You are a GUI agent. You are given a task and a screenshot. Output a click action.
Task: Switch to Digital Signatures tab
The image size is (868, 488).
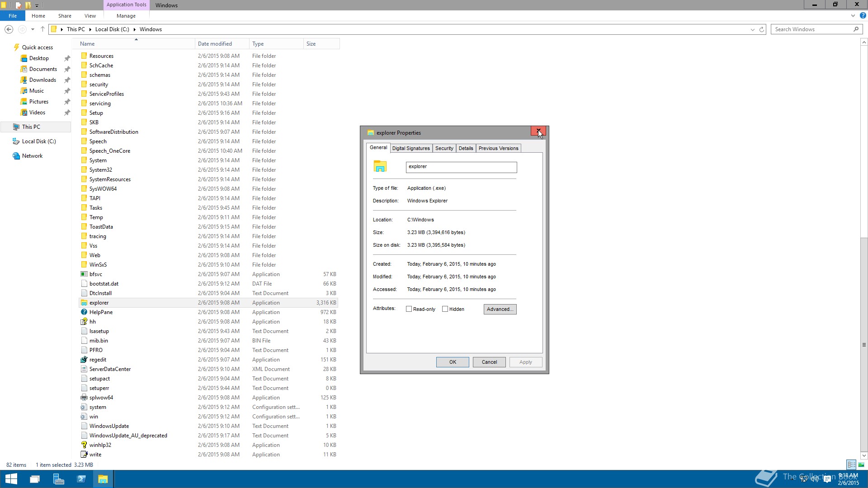click(x=411, y=148)
